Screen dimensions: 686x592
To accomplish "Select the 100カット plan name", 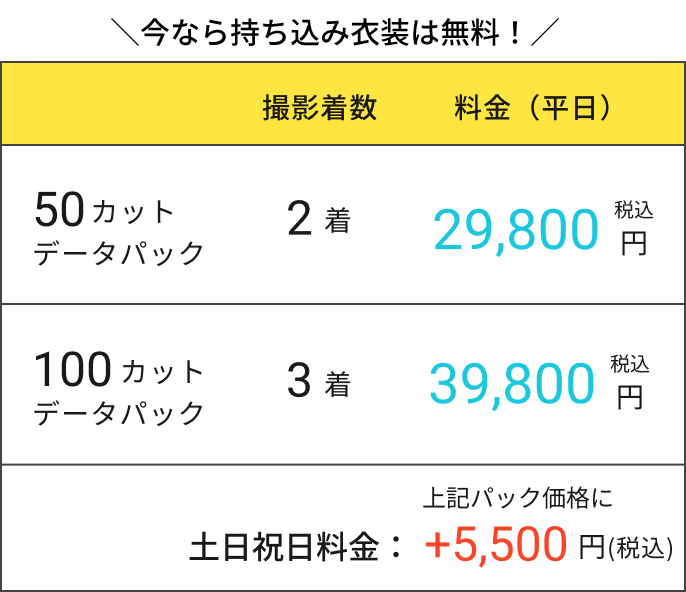I will (x=119, y=371).
